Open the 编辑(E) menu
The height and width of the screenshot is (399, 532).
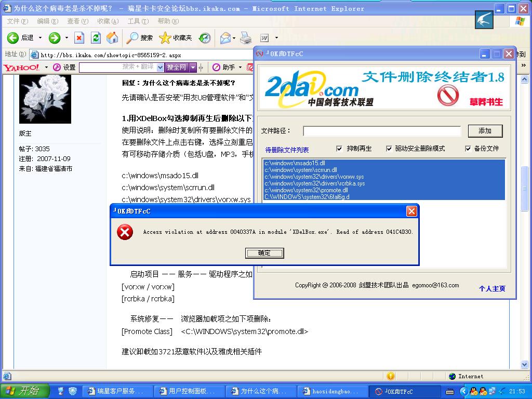47,21
